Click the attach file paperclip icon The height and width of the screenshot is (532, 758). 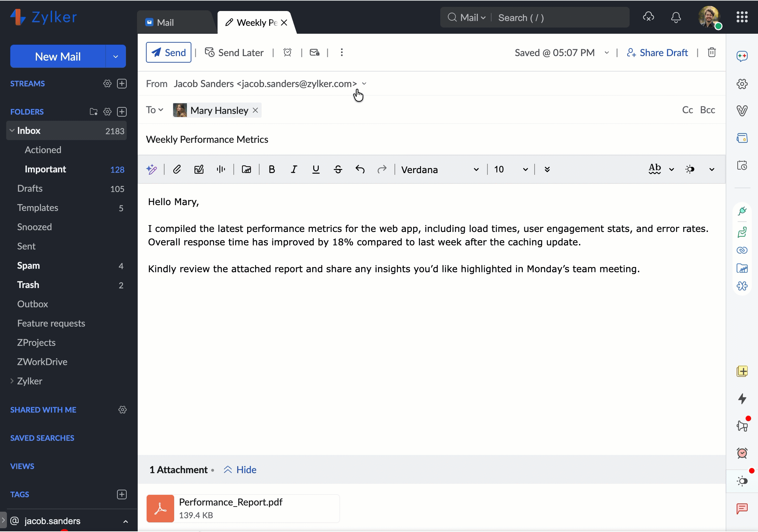point(177,169)
